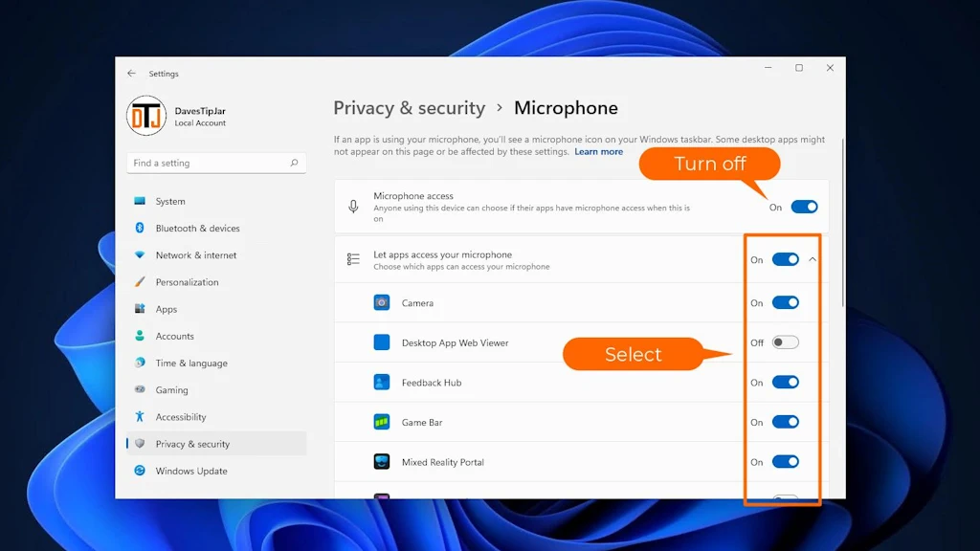Click the Accounts person icon

point(140,336)
